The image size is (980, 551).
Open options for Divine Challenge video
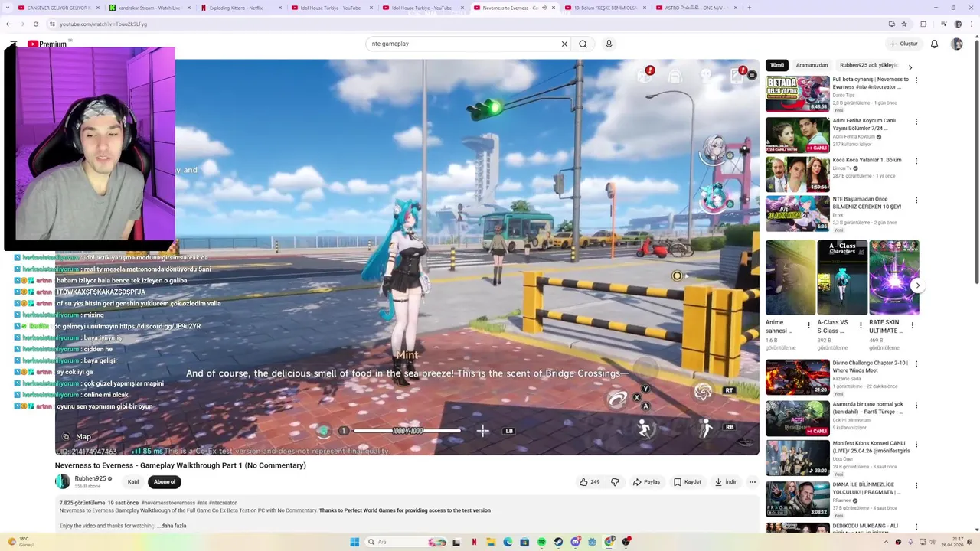point(916,364)
